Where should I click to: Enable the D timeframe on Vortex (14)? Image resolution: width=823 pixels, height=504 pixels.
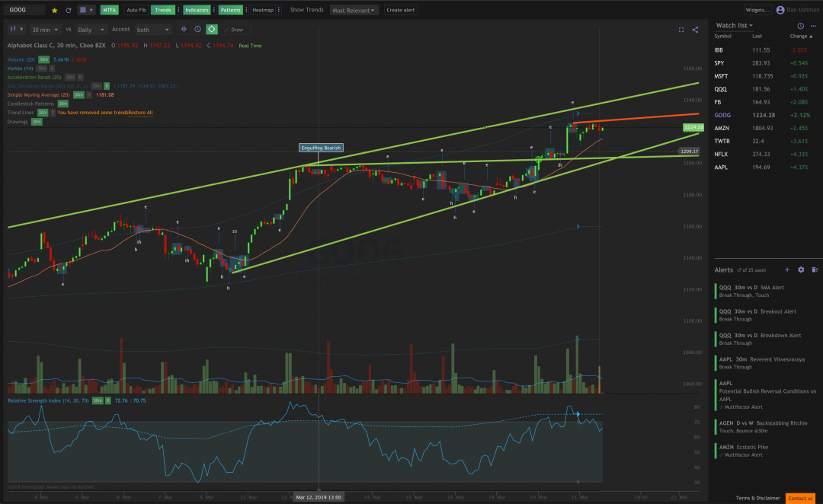51,69
